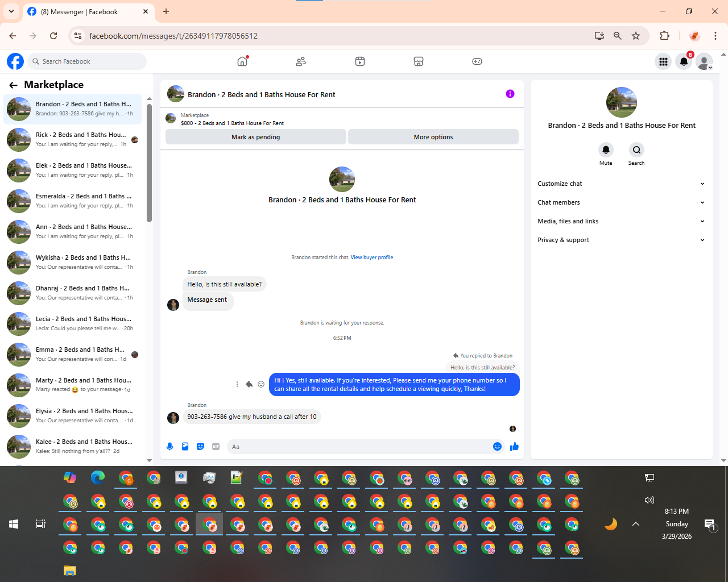Expand Media, files and links section

(621, 221)
